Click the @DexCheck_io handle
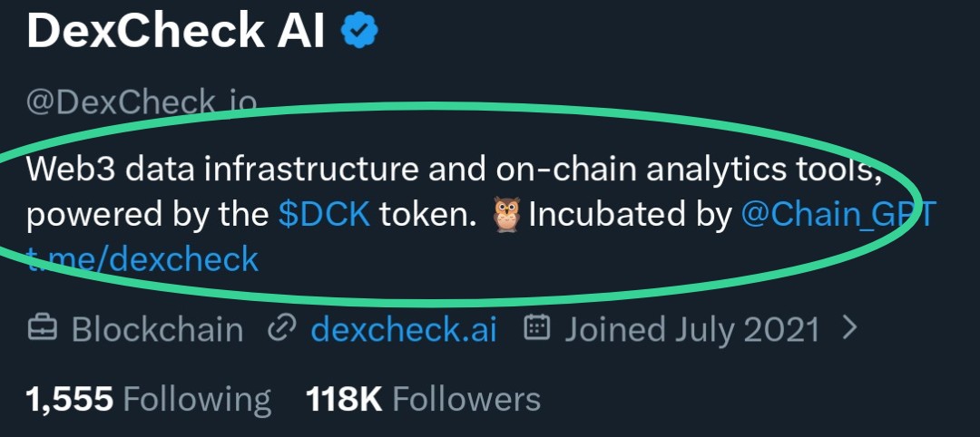The height and width of the screenshot is (437, 980). [141, 102]
